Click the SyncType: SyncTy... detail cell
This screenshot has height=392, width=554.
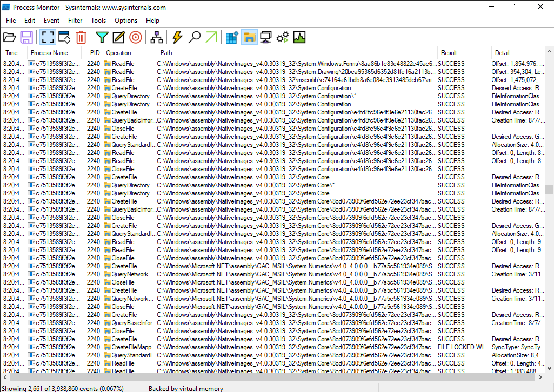point(518,347)
